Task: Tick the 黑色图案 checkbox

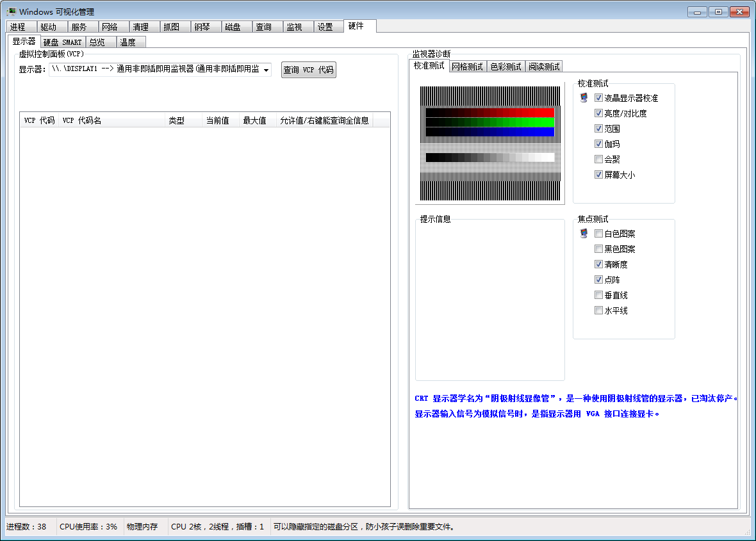Action: pyautogui.click(x=598, y=249)
